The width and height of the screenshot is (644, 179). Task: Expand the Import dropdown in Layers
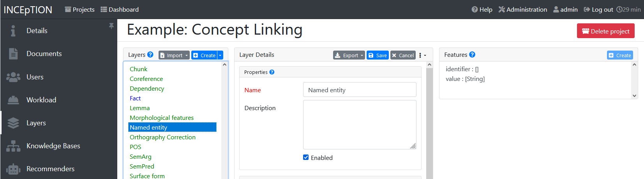174,55
